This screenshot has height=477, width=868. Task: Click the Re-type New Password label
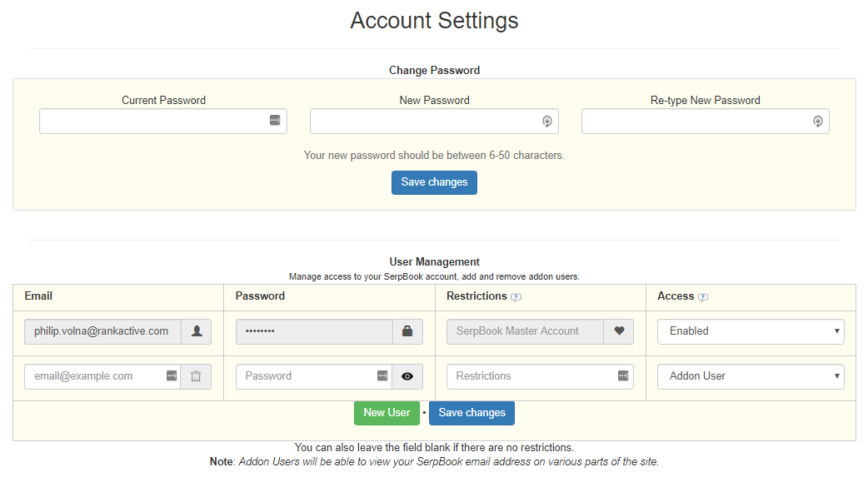[706, 100]
